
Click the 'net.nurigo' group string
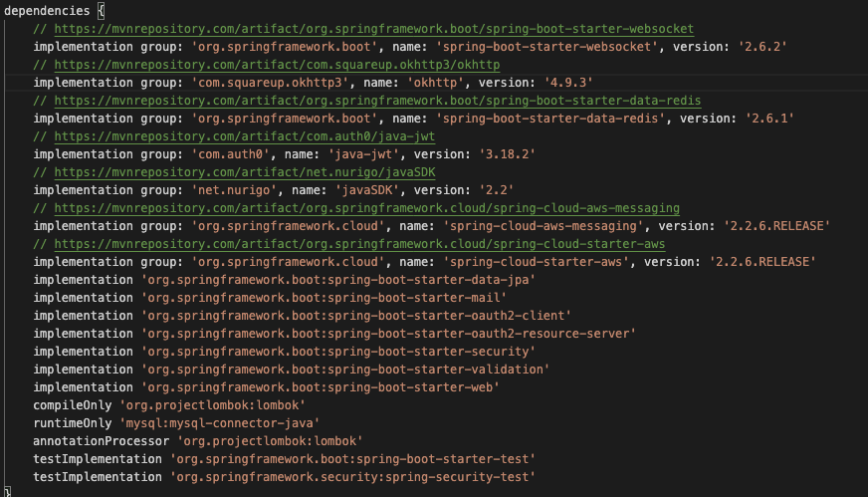[234, 190]
